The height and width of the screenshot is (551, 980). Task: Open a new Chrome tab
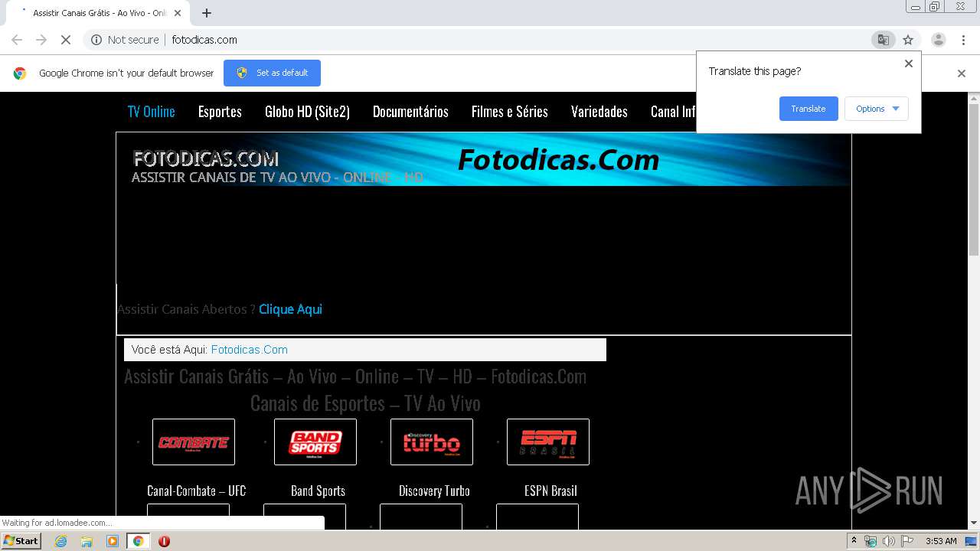click(x=207, y=13)
